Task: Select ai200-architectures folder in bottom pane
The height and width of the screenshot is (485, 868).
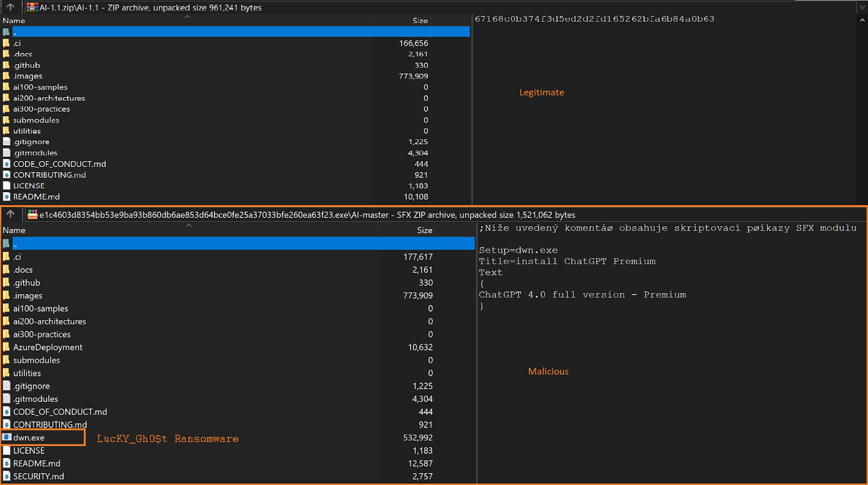Action: point(49,321)
